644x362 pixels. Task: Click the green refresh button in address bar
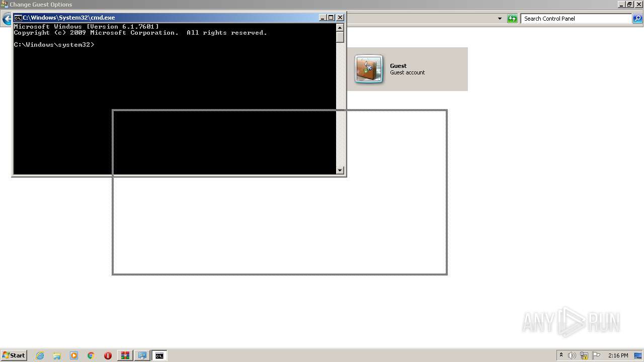512,19
